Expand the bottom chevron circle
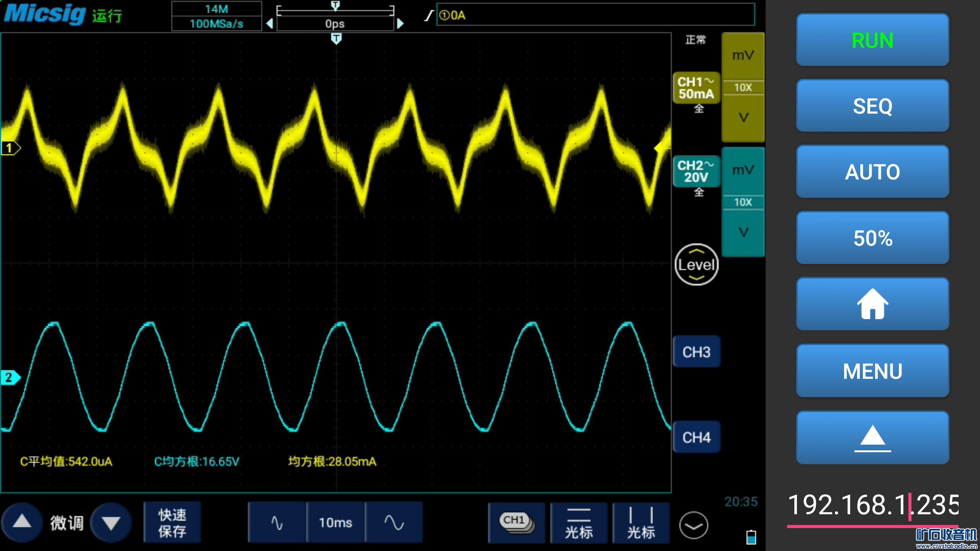Image resolution: width=980 pixels, height=551 pixels. coord(694,525)
